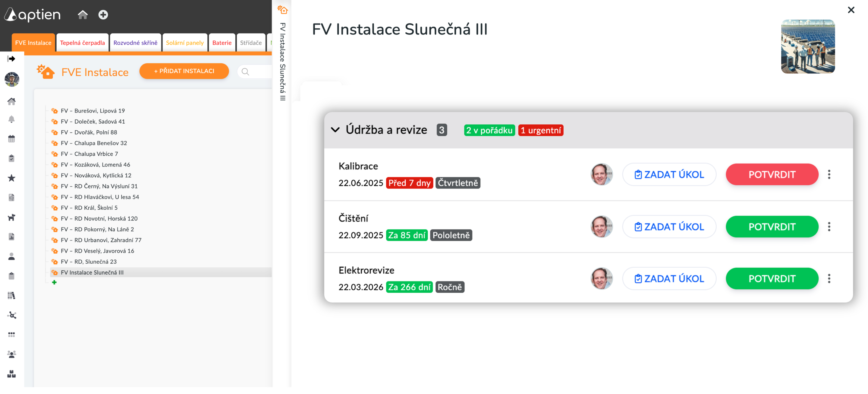
Task: Open the house icon in left sidebar
Action: tap(11, 101)
